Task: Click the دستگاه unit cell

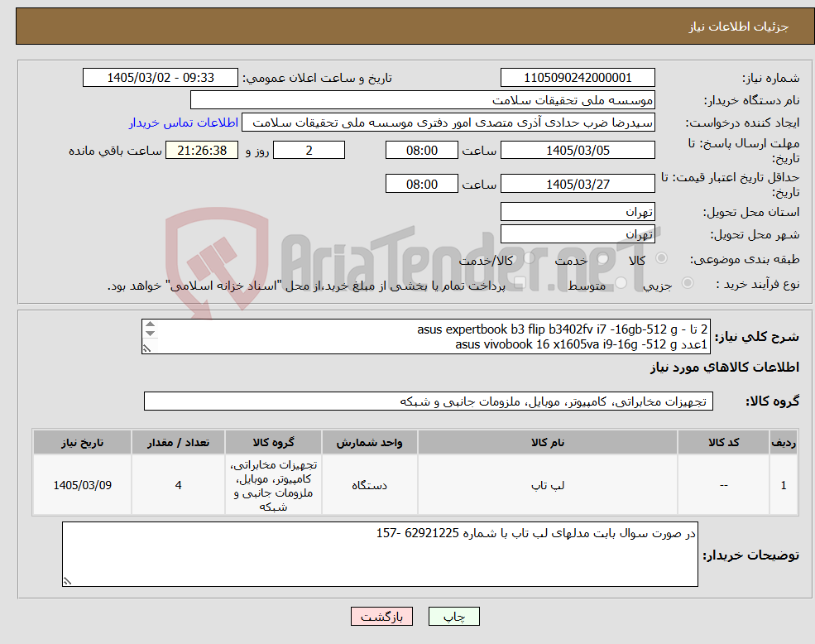Action: pos(369,485)
